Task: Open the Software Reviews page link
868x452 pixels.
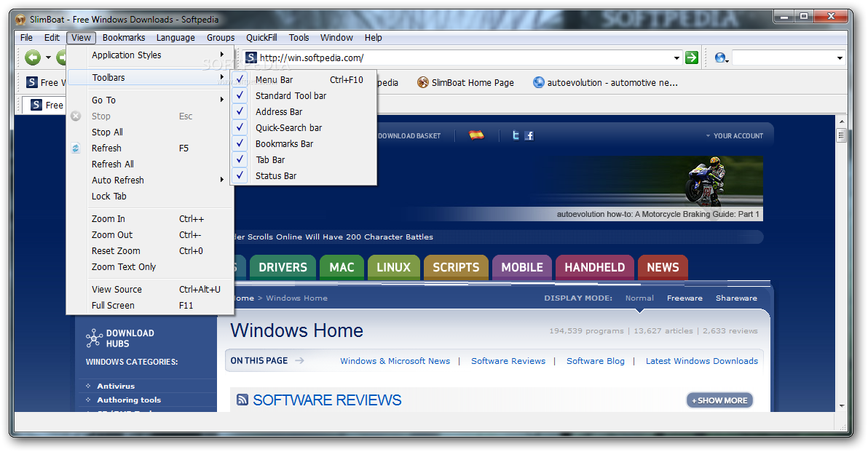Action: 508,361
